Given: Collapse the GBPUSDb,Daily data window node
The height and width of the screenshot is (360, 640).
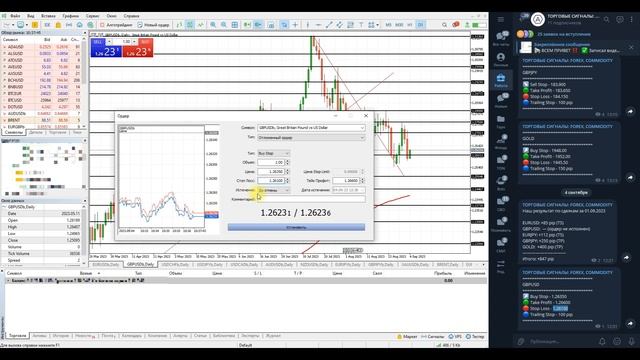Looking at the screenshot, I should [4, 207].
